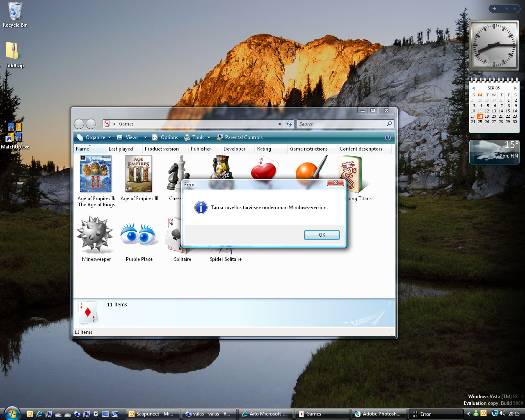Open Age of Empires III

(x=139, y=173)
